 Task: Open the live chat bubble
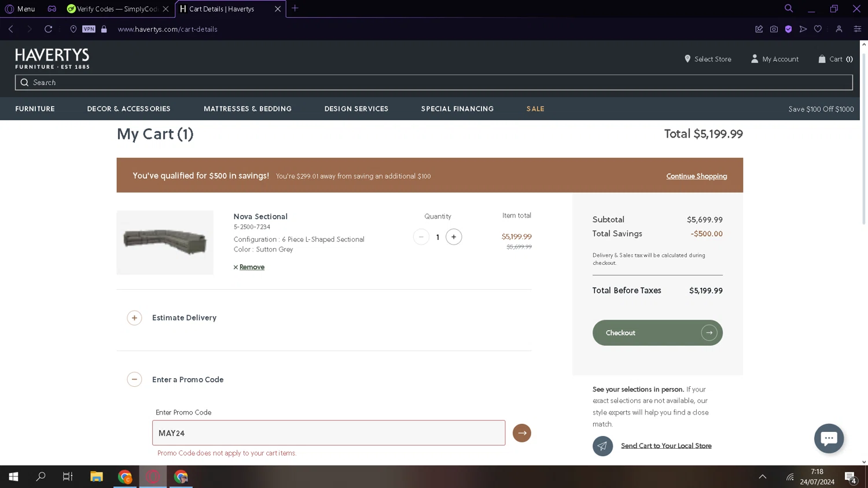click(829, 438)
